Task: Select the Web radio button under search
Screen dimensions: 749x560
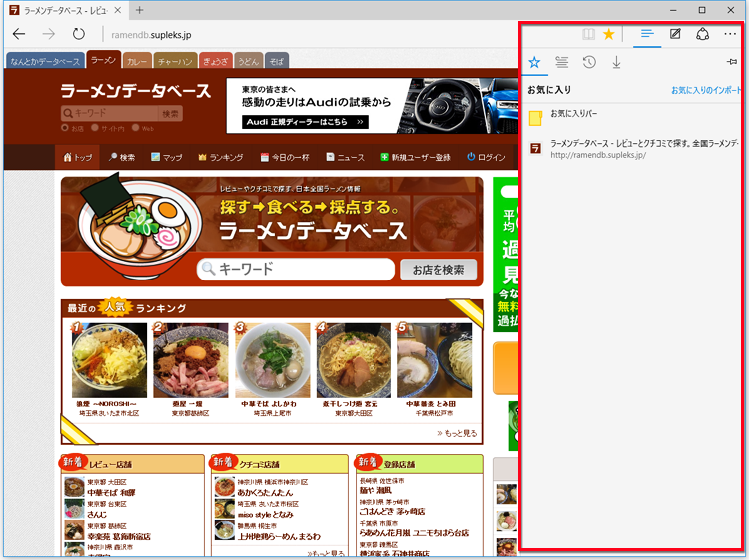Action: pos(135,128)
